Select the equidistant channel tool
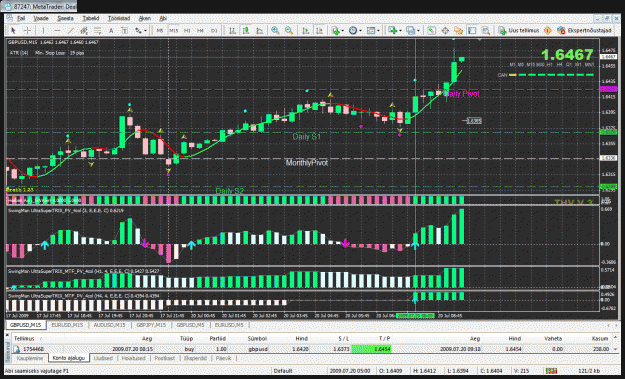This screenshot has height=379, width=625. pyautogui.click(x=84, y=30)
